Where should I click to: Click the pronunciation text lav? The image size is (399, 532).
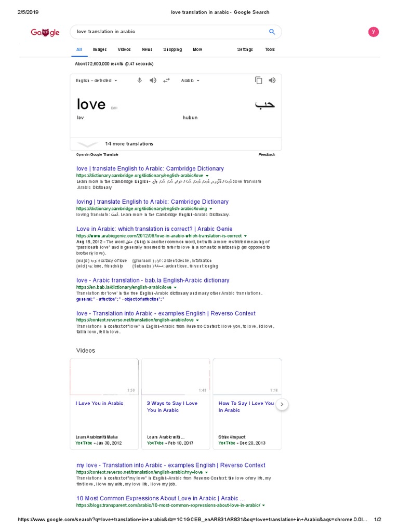click(80, 118)
